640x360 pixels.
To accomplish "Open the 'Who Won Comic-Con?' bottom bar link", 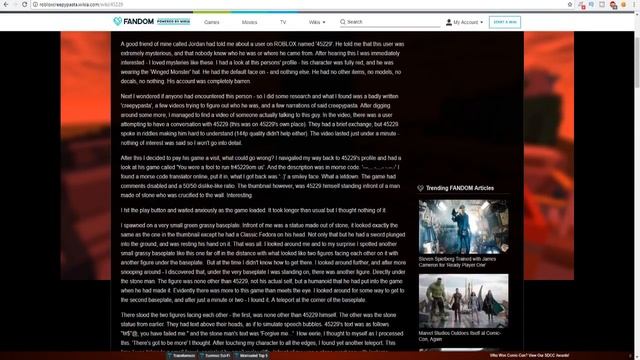I will (x=529, y=356).
